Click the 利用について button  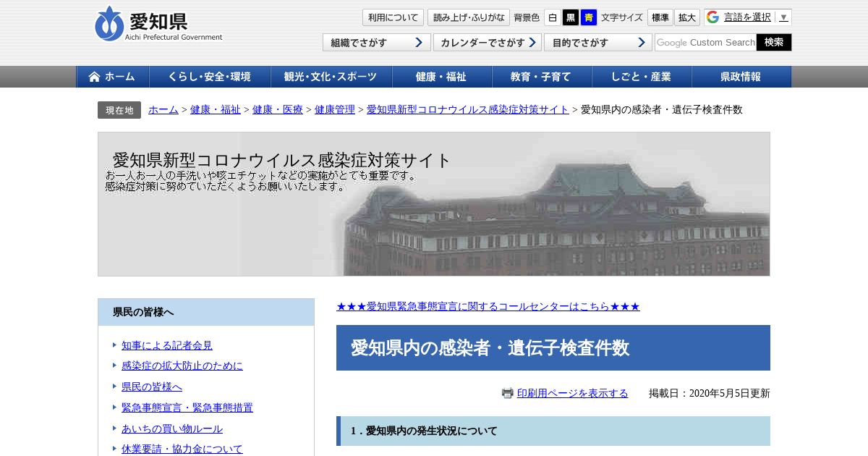tap(393, 17)
